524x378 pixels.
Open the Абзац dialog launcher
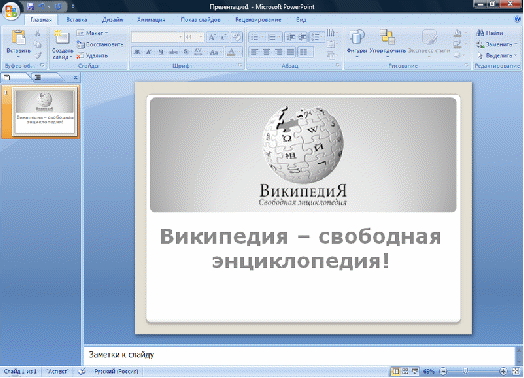point(338,65)
